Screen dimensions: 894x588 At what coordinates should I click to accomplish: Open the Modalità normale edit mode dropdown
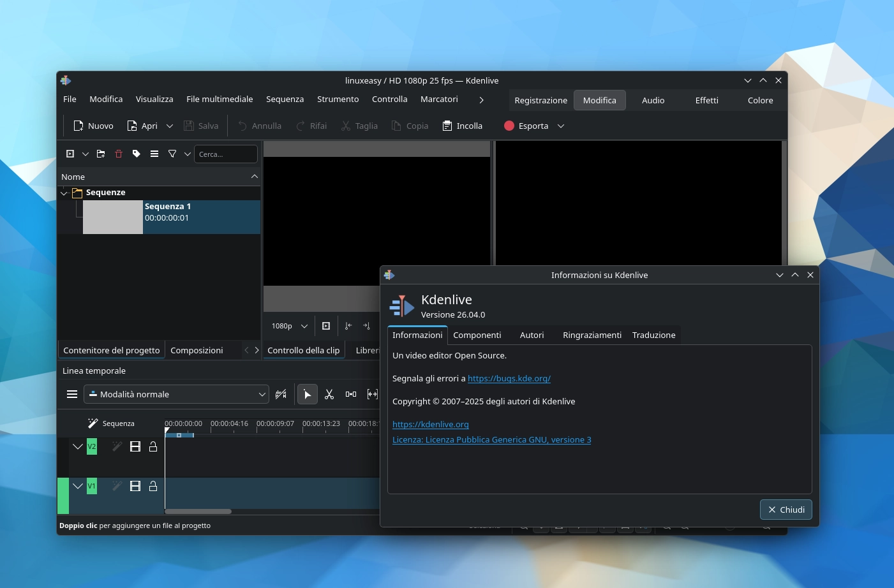(176, 394)
